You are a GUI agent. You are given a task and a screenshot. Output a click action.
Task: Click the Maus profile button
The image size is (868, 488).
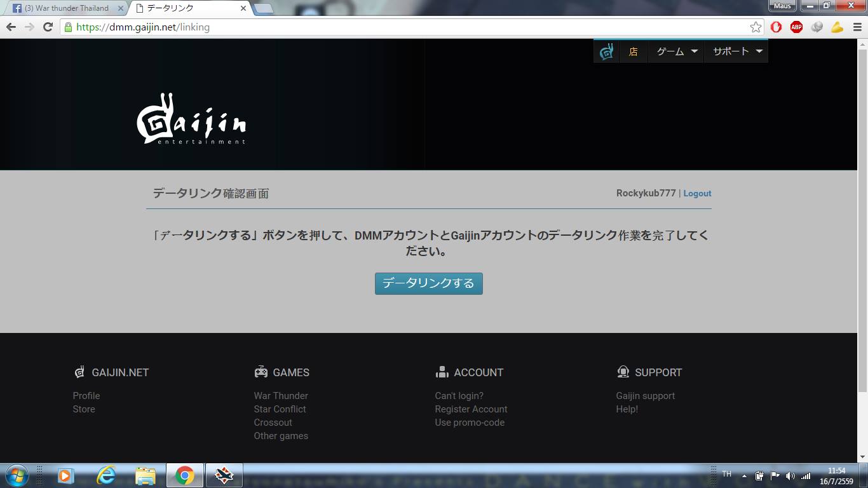coord(782,6)
